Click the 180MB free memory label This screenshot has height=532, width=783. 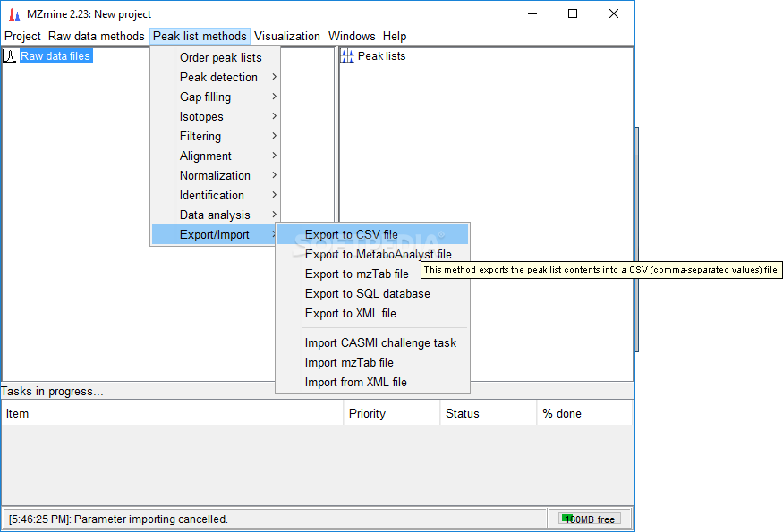590,519
